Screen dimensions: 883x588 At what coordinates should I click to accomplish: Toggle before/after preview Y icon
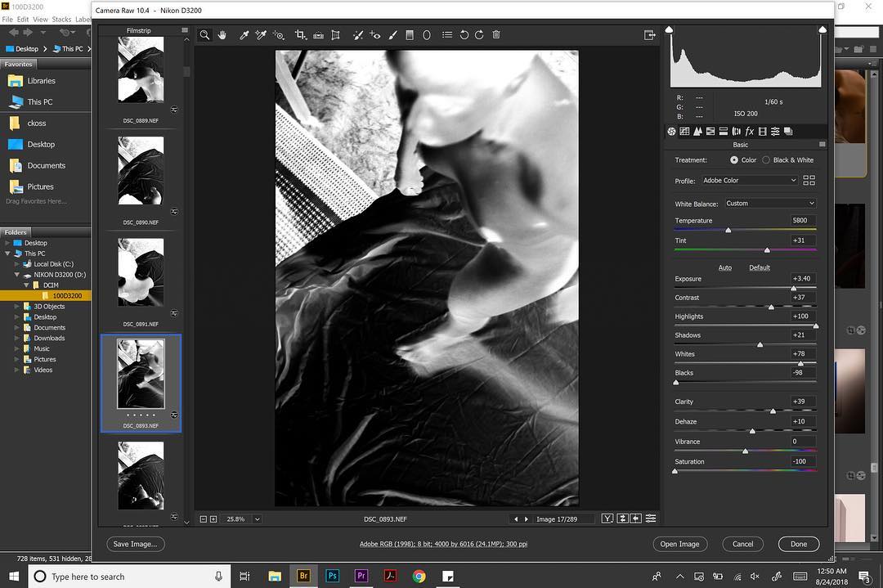(x=607, y=518)
